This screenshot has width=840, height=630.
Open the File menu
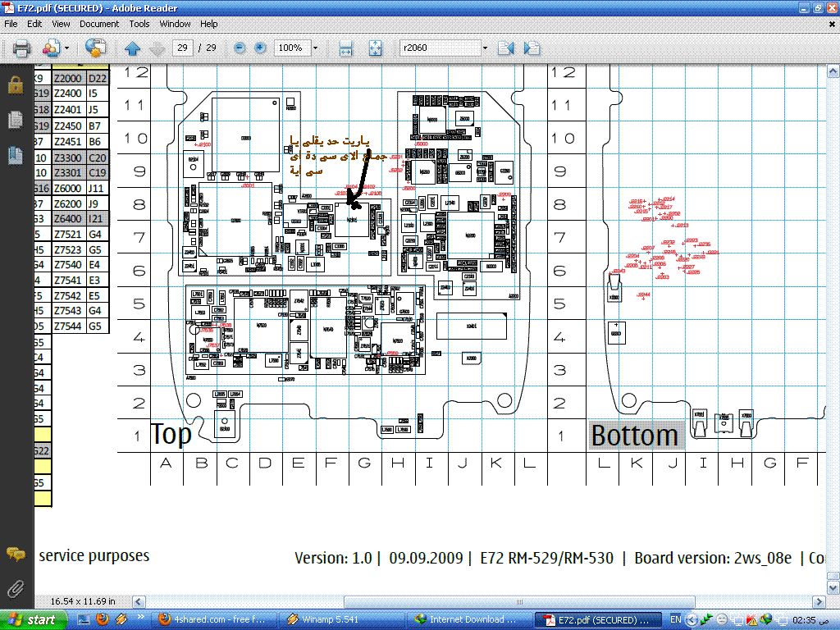point(11,24)
